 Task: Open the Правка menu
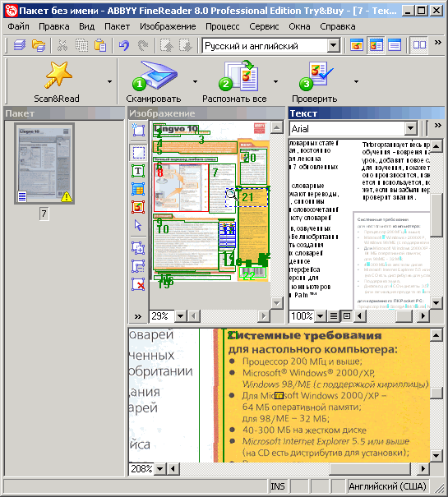tap(54, 26)
